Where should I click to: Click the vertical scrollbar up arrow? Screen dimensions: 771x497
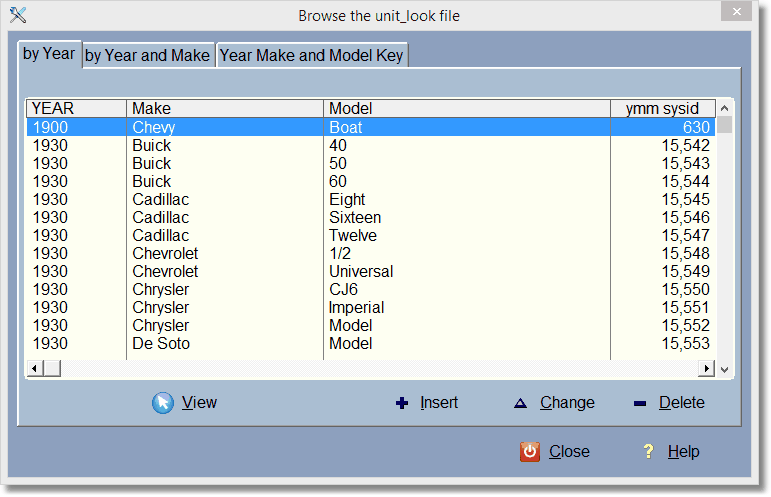point(724,108)
